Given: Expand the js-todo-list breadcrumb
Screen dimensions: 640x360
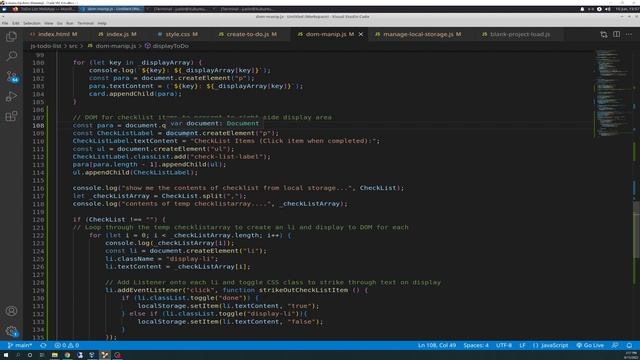Looking at the screenshot, I should pos(46,46).
